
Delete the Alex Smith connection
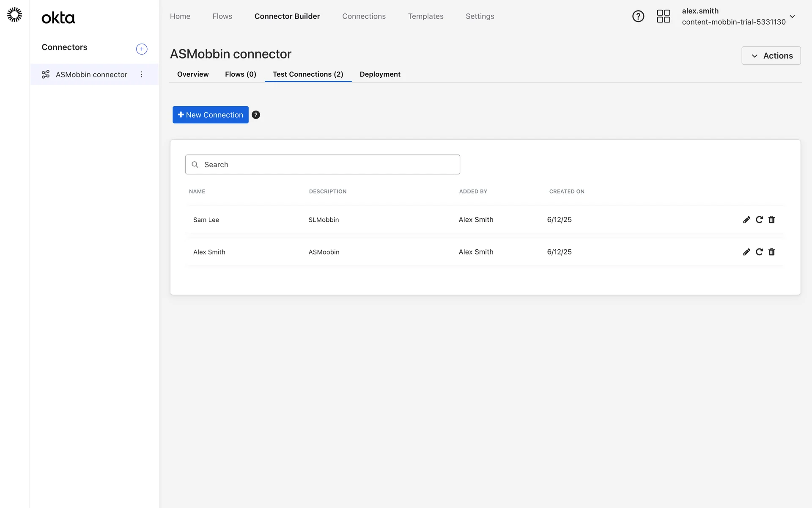click(771, 252)
